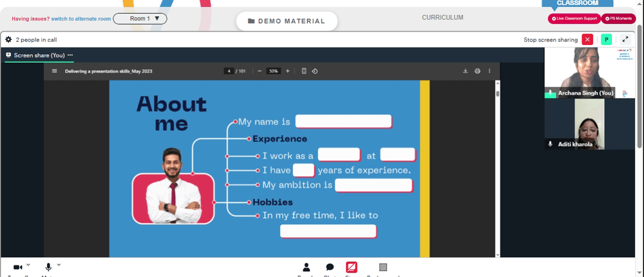The height and width of the screenshot is (277, 644).
Task: Expand the microphone options chevron
Action: 59,265
